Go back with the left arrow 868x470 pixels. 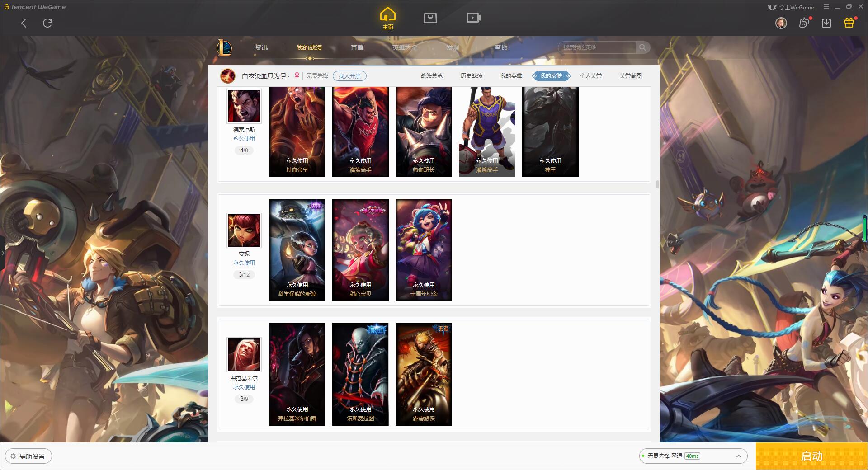pyautogui.click(x=24, y=23)
